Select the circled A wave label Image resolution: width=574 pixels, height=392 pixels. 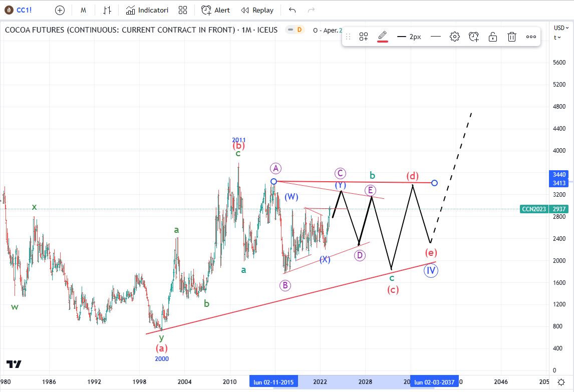point(275,168)
